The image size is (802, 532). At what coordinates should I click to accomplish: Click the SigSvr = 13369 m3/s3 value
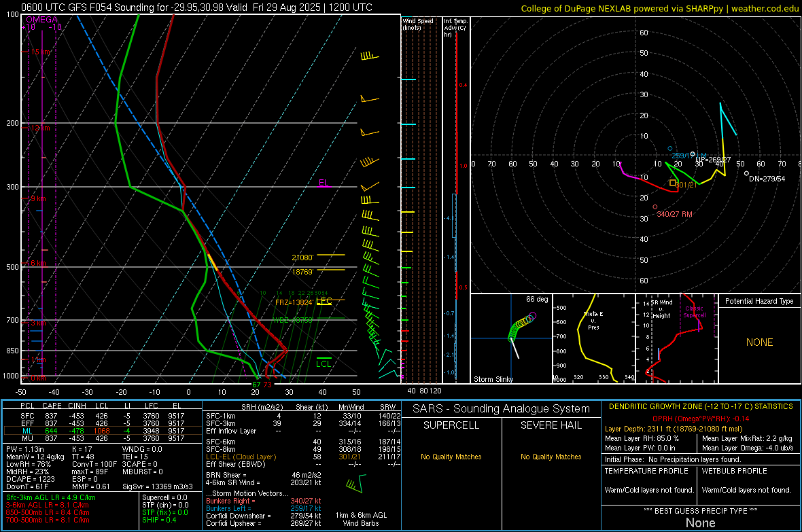(x=158, y=486)
